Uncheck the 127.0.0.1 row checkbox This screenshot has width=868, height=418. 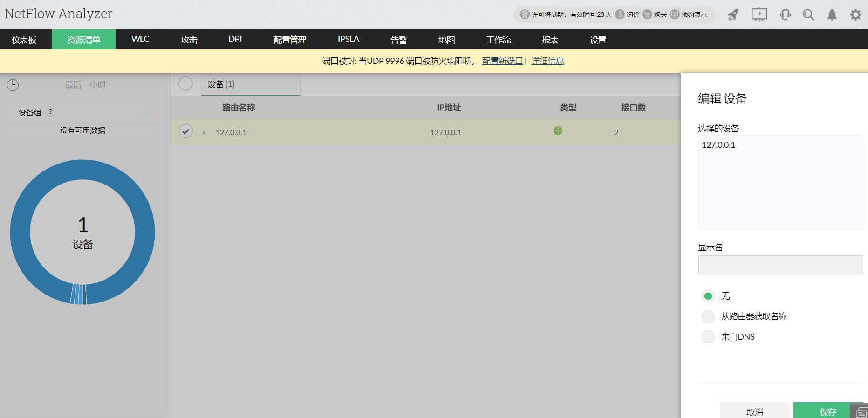tap(186, 131)
